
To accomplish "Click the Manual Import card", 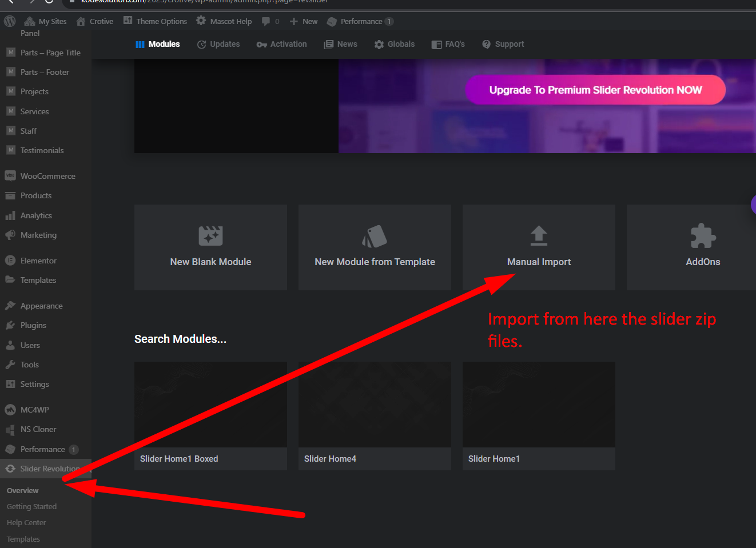I will 539,247.
